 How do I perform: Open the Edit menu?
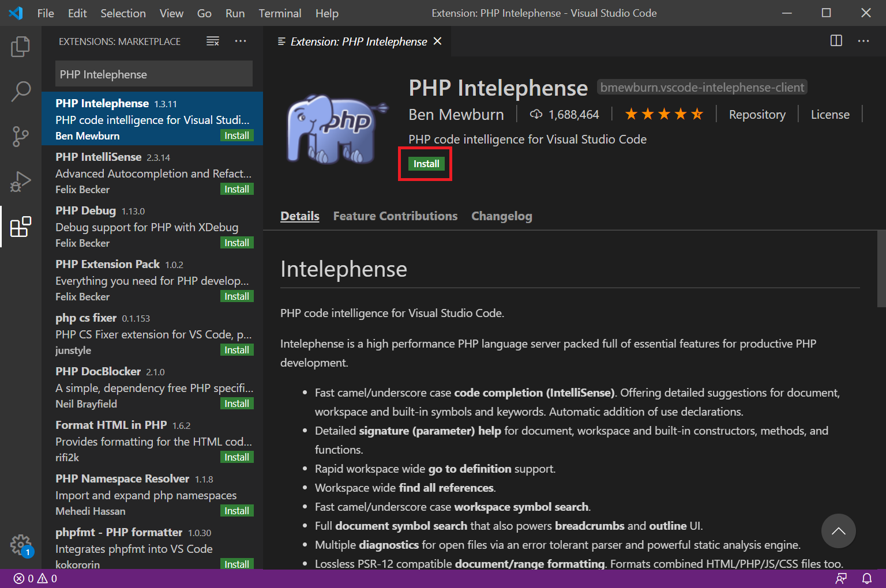pos(77,13)
